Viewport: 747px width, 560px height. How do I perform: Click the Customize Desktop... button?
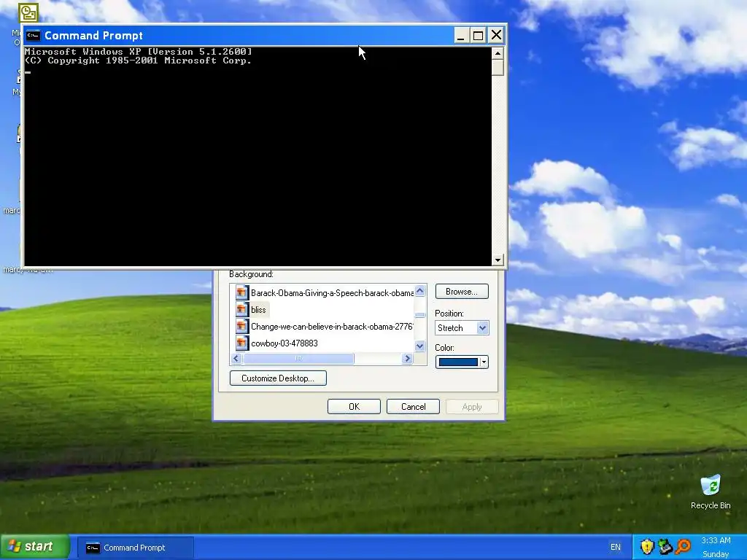click(278, 378)
